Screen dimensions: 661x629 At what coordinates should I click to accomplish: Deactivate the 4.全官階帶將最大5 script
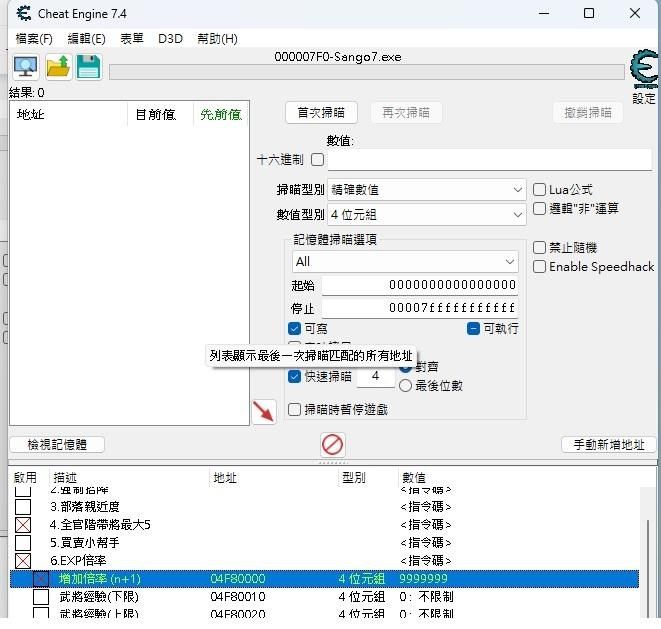tap(23, 525)
